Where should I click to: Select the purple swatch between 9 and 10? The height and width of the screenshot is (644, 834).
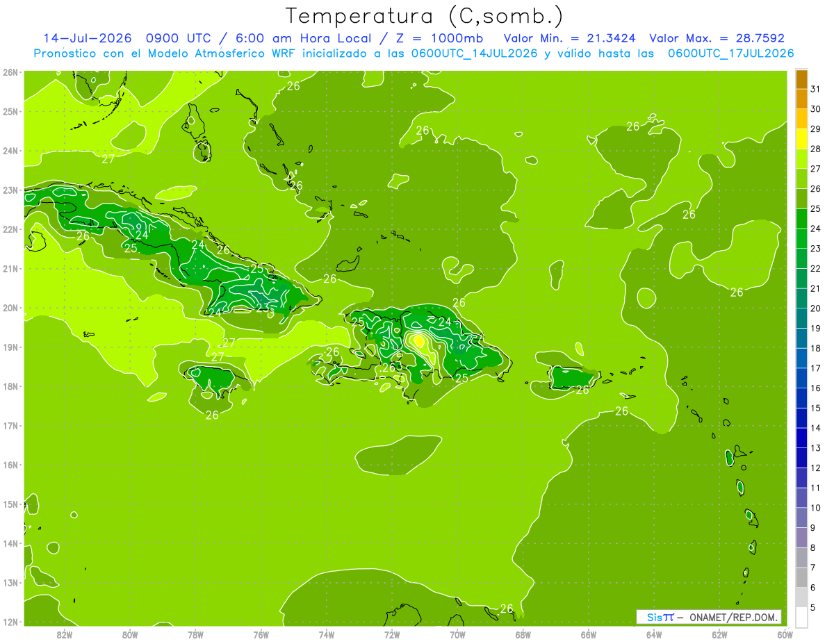click(x=801, y=518)
